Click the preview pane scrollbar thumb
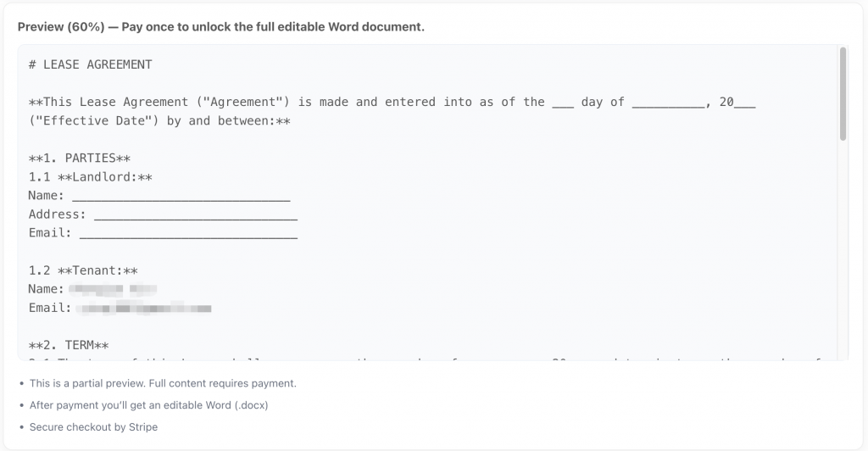 (843, 93)
